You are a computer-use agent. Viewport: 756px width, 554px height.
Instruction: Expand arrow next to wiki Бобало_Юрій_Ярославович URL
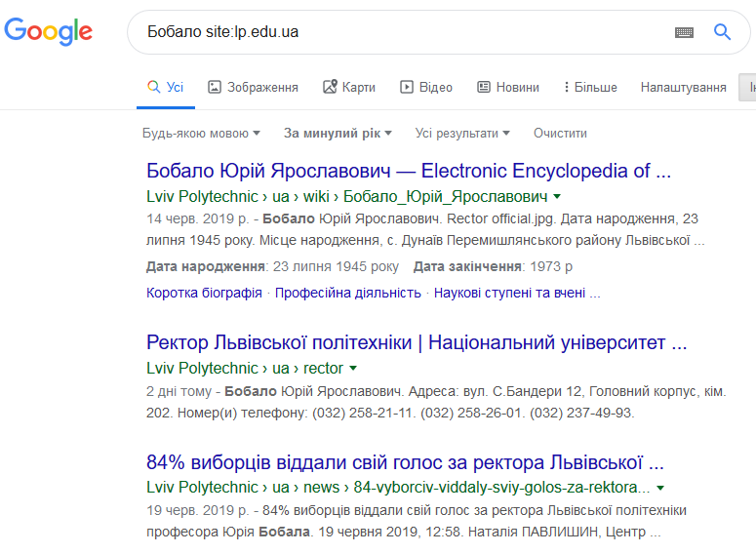click(x=557, y=197)
